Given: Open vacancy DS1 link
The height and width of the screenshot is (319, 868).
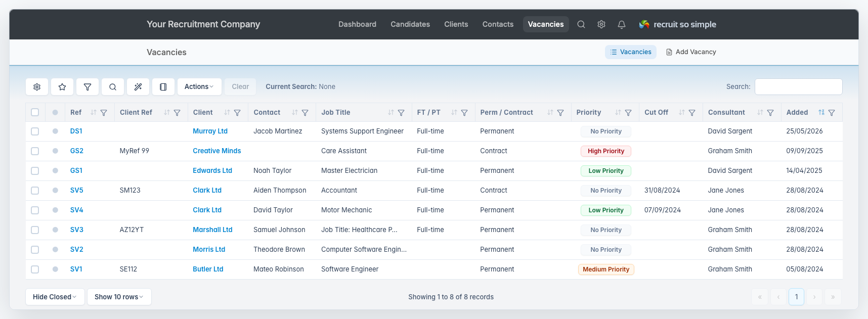Looking at the screenshot, I should pyautogui.click(x=76, y=131).
